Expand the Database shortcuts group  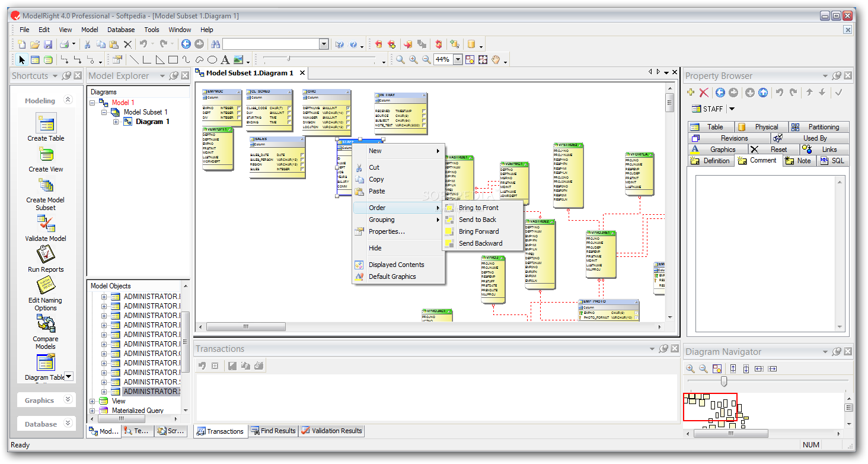click(68, 424)
